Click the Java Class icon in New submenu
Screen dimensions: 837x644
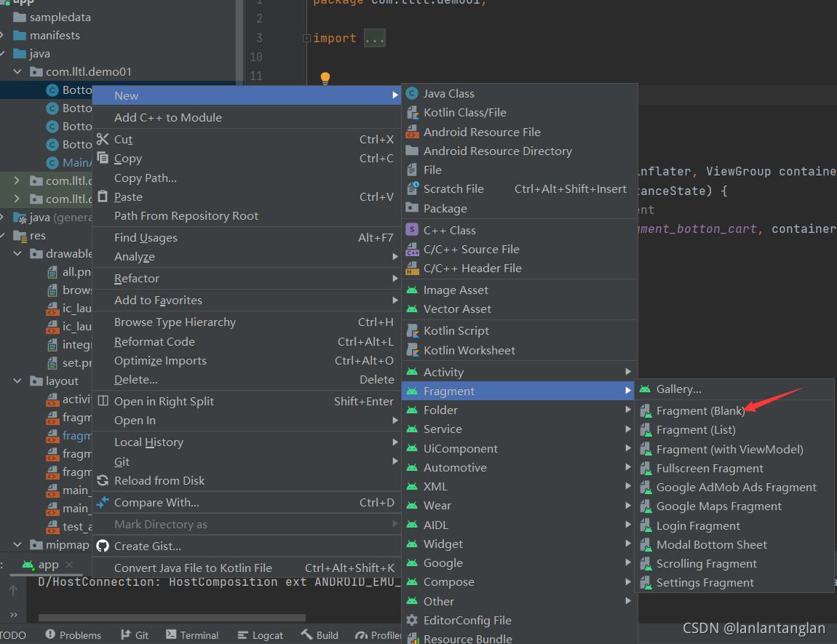click(412, 94)
